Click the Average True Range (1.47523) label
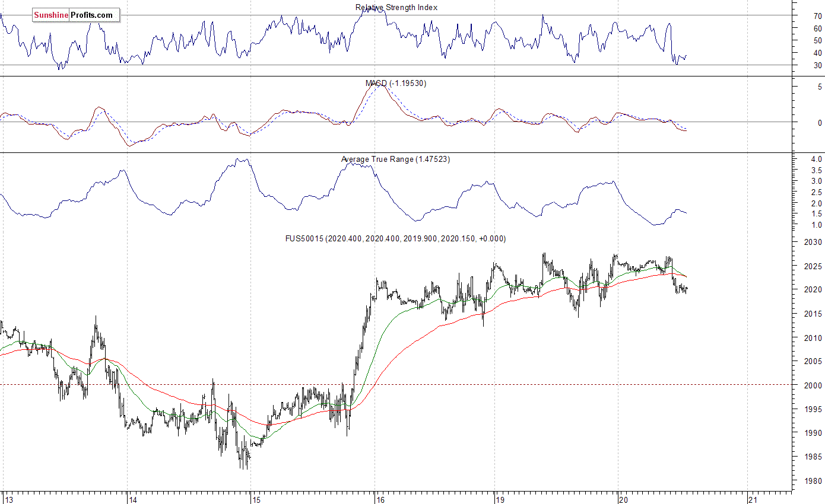Screen dimensions: 825x504 395,159
